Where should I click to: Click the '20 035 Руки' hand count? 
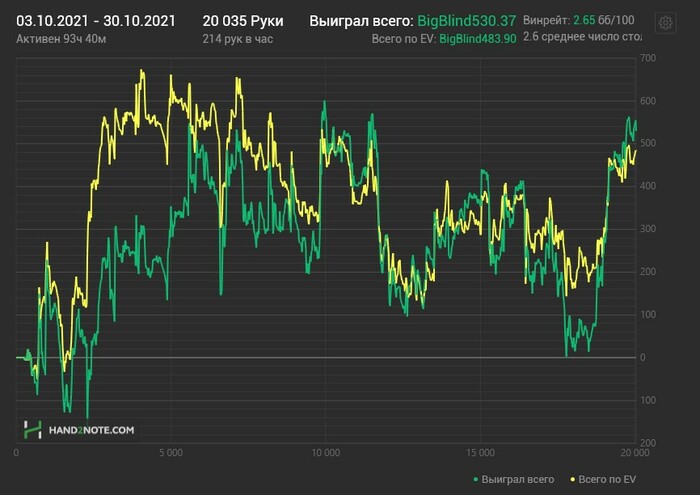[243, 21]
